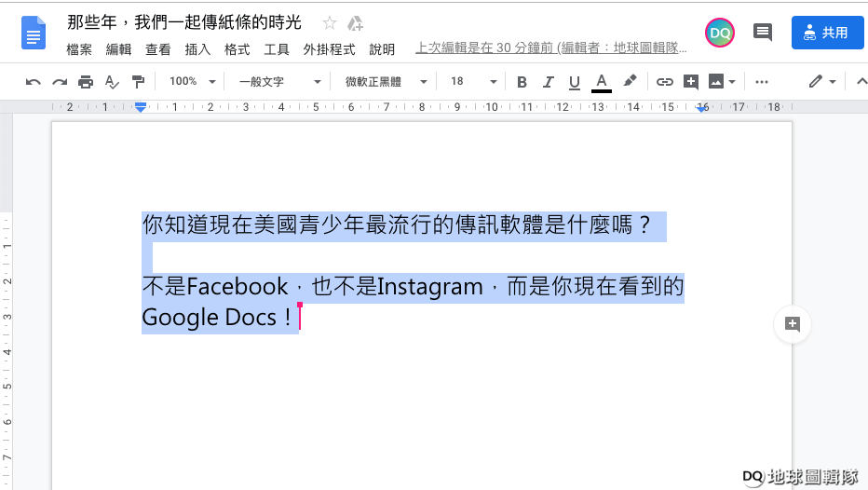Click the Google Docs text line

pos(217,318)
